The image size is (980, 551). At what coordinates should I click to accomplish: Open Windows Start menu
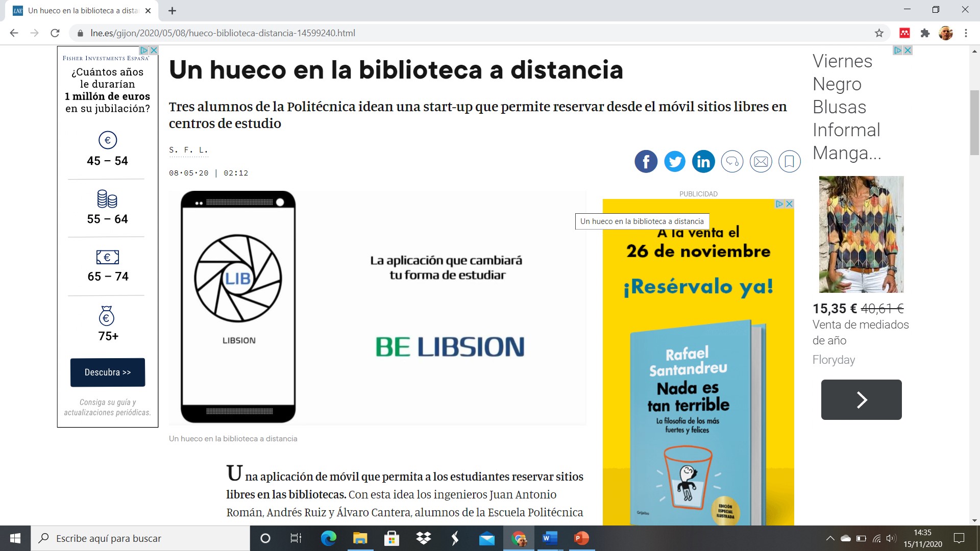tap(15, 538)
